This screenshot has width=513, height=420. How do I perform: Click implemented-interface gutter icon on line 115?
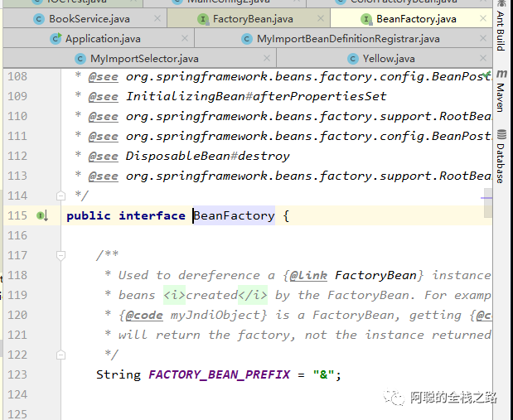click(42, 216)
